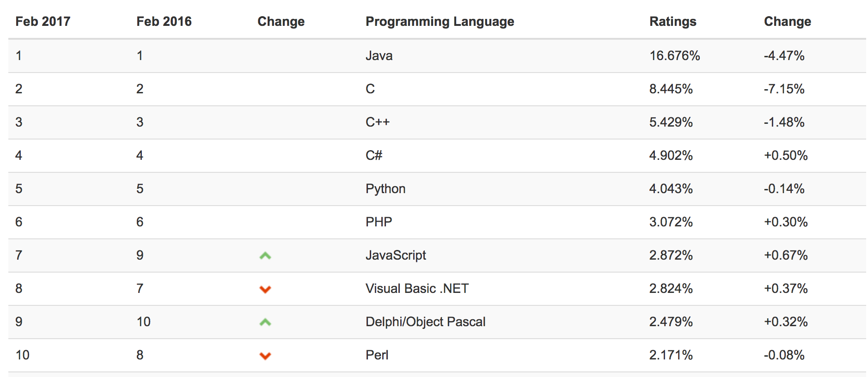
Task: Click the red down arrow for Visual Basic .NET
Action: pyautogui.click(x=265, y=289)
